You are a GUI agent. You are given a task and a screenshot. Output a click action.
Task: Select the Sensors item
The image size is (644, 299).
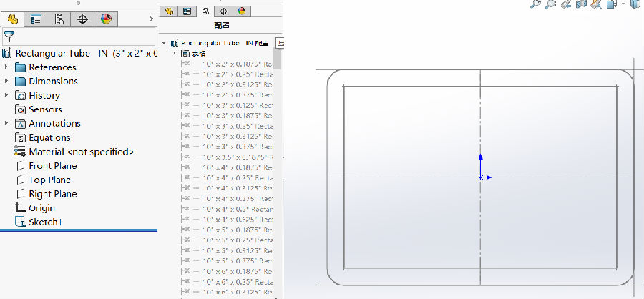tap(39, 109)
